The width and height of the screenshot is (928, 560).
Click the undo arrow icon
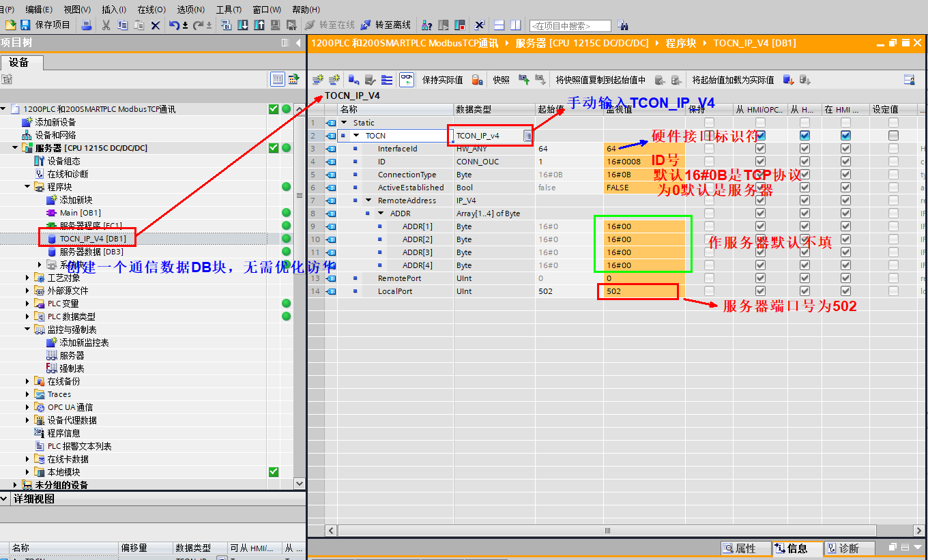point(174,25)
